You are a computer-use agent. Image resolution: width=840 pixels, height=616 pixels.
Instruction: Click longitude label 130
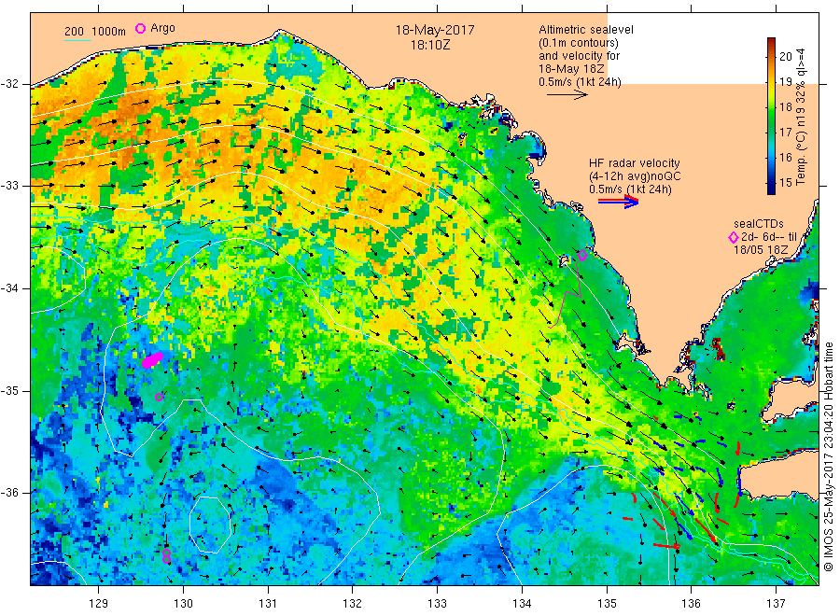(183, 603)
